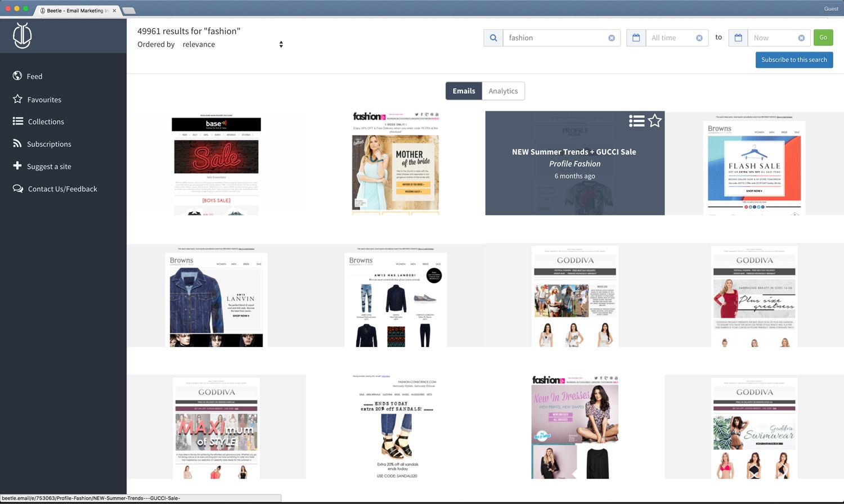Open the calendar for the start date

(636, 38)
